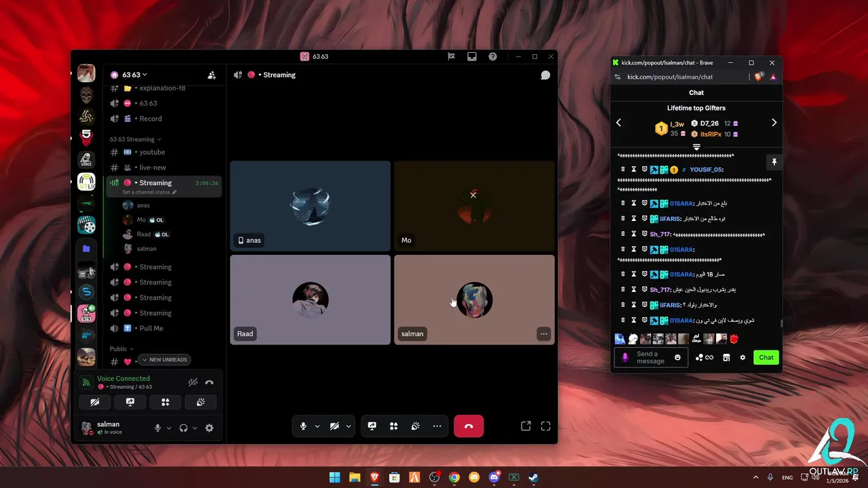This screenshot has width=868, height=488.
Task: Open the live-new channel
Action: pos(165,167)
